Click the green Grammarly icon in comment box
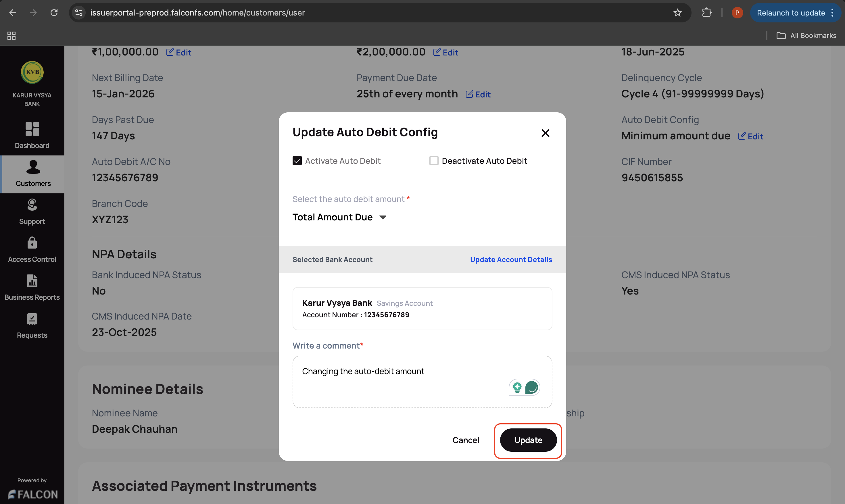The image size is (845, 504). (531, 388)
